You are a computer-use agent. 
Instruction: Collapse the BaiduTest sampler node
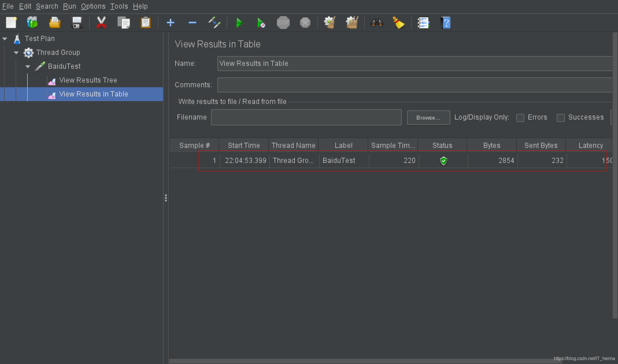pyautogui.click(x=28, y=66)
